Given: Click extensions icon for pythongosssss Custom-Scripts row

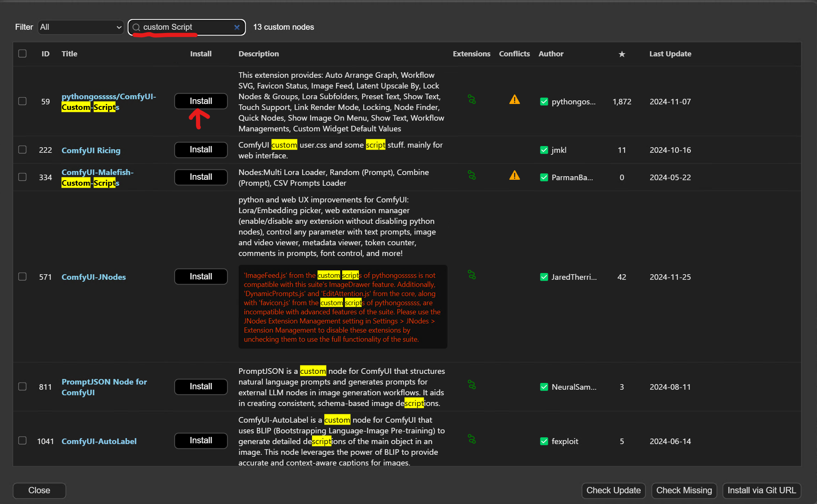Looking at the screenshot, I should (472, 99).
